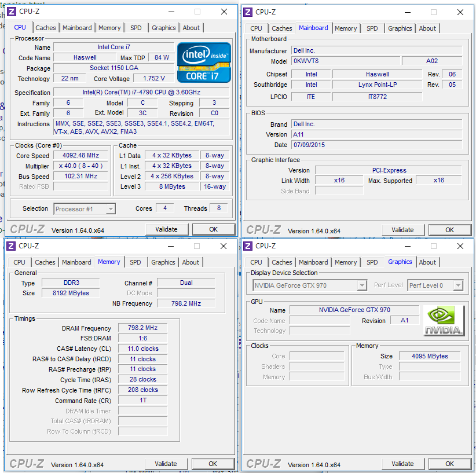The width and height of the screenshot is (476, 473).
Task: Switch to the CPU tab in the Mainboard window
Action: click(x=256, y=28)
